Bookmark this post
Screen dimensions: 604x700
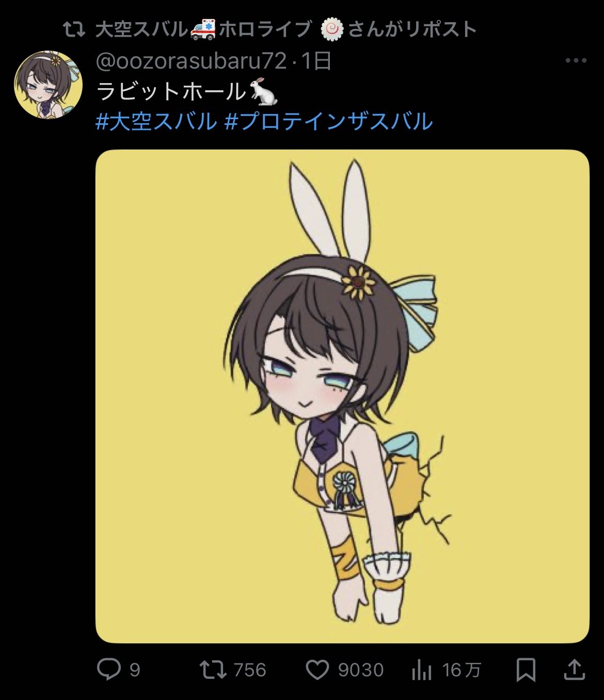click(x=526, y=670)
